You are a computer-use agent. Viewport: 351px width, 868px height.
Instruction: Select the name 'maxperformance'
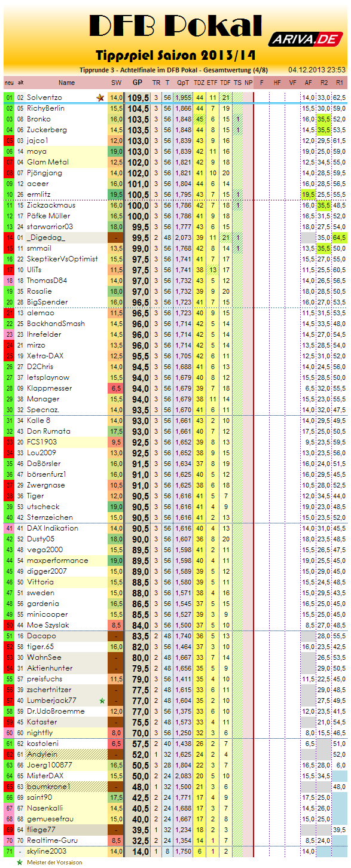pyautogui.click(x=57, y=561)
